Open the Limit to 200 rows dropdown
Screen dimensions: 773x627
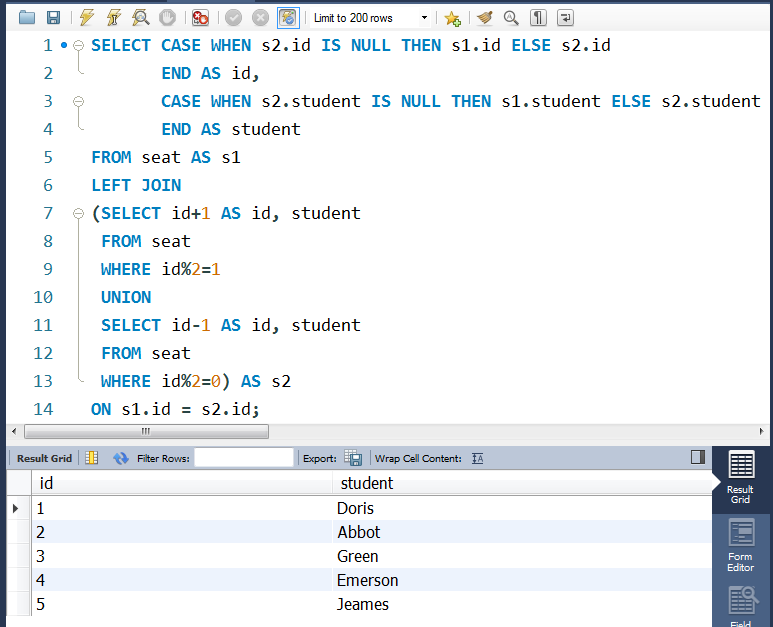point(424,18)
